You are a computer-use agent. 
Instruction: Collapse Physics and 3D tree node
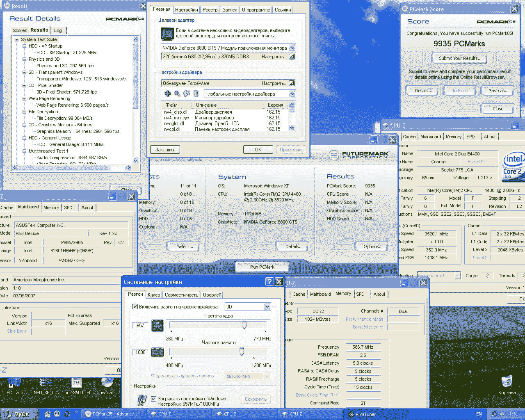point(25,59)
